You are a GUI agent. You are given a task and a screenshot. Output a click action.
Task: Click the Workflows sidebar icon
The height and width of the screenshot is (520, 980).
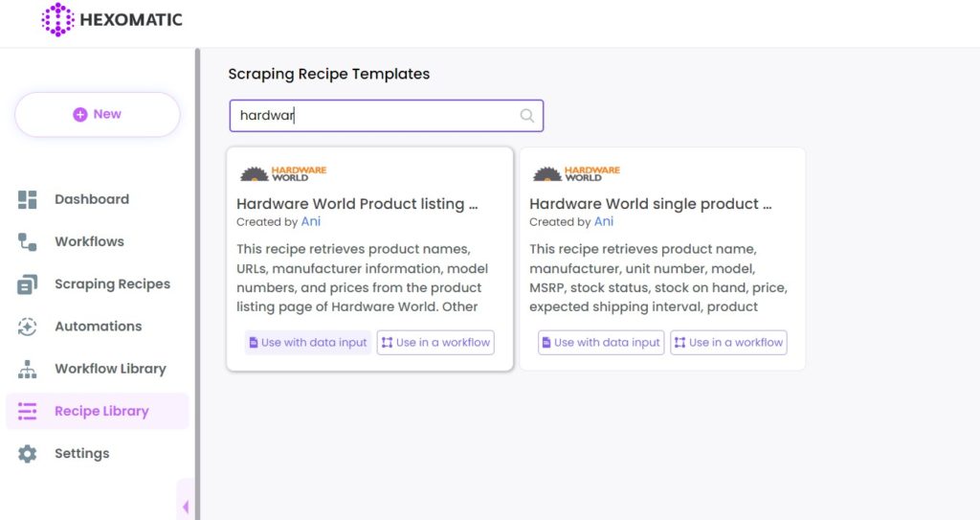pyautogui.click(x=28, y=241)
